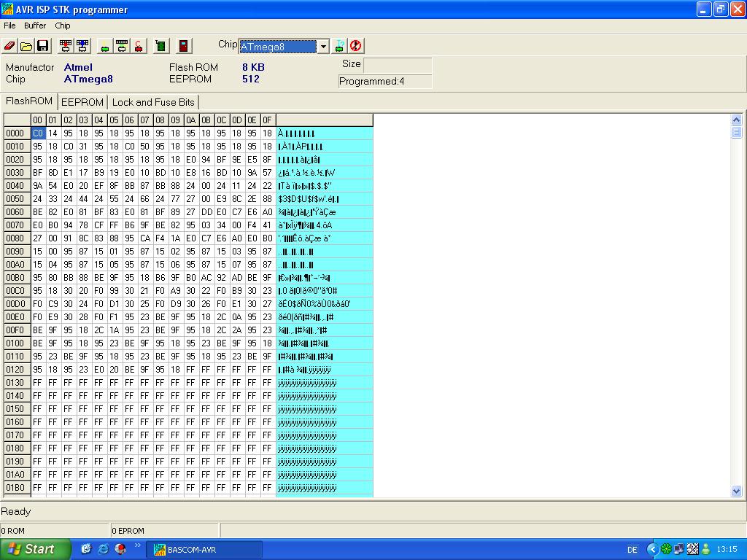Click the red erase chip icon
Viewport: 747px width, 560px height.
pos(138,46)
